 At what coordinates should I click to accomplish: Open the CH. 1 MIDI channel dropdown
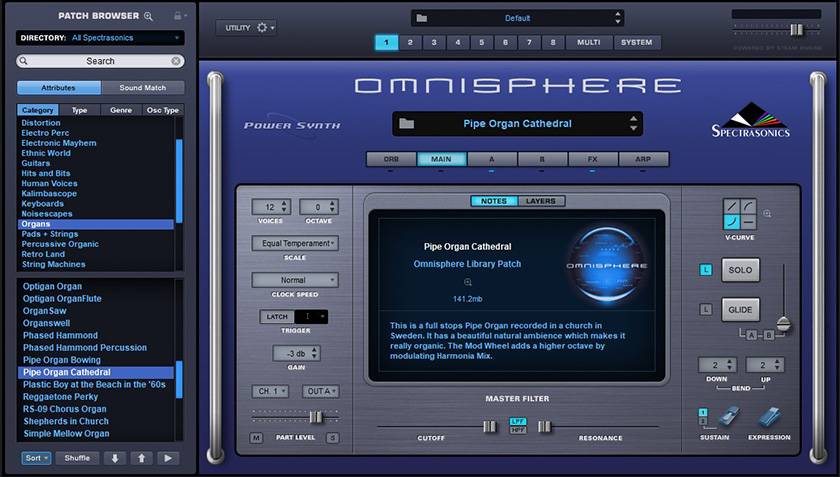tap(270, 391)
